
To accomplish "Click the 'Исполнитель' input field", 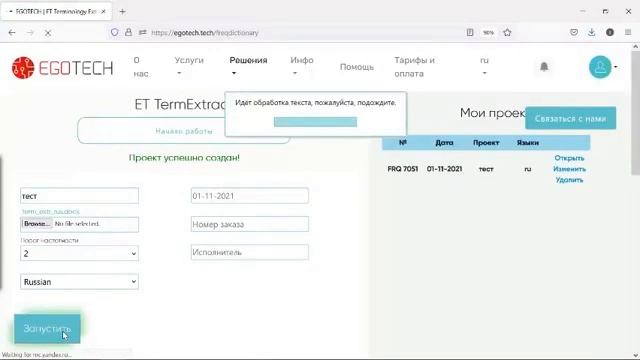I will [x=250, y=252].
